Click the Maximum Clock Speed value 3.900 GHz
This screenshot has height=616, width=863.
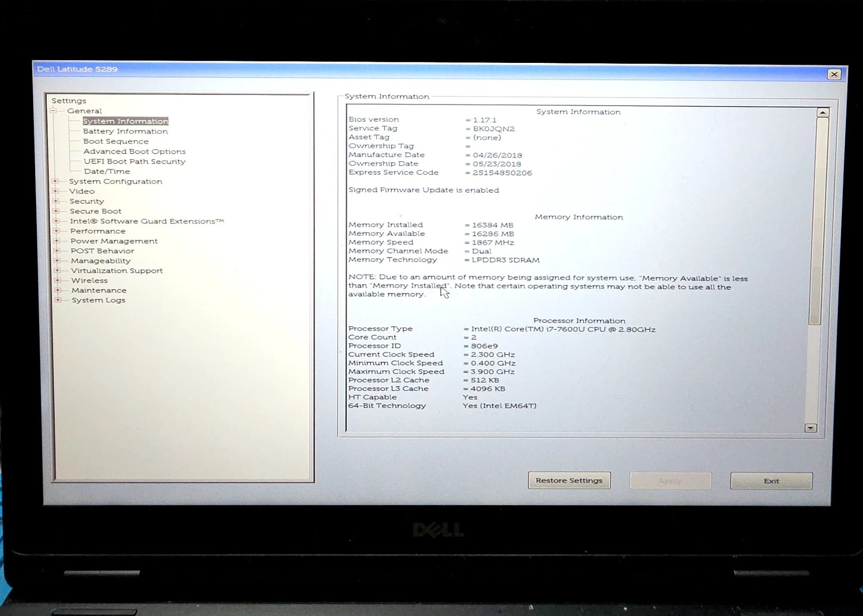pyautogui.click(x=493, y=372)
